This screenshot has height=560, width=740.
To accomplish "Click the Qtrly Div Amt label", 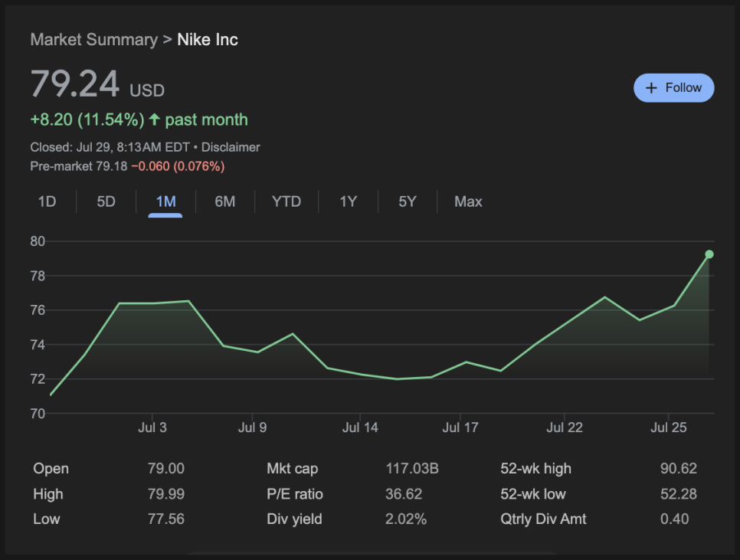I will click(543, 519).
